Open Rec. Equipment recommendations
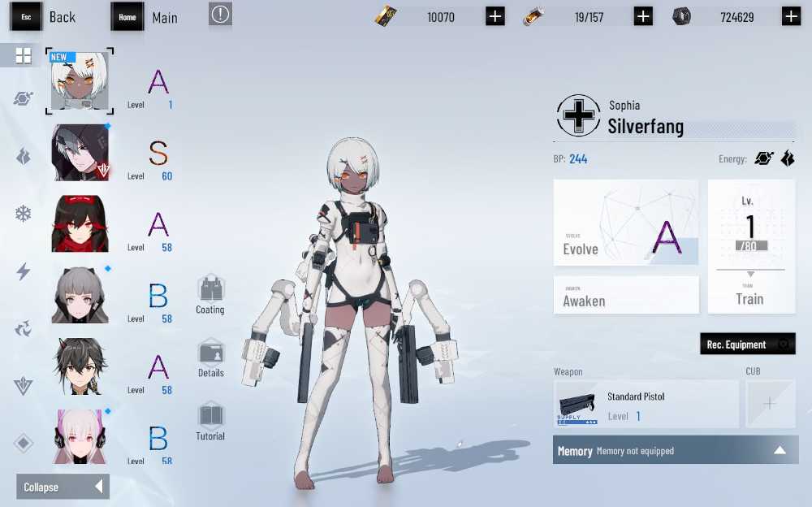 click(748, 344)
